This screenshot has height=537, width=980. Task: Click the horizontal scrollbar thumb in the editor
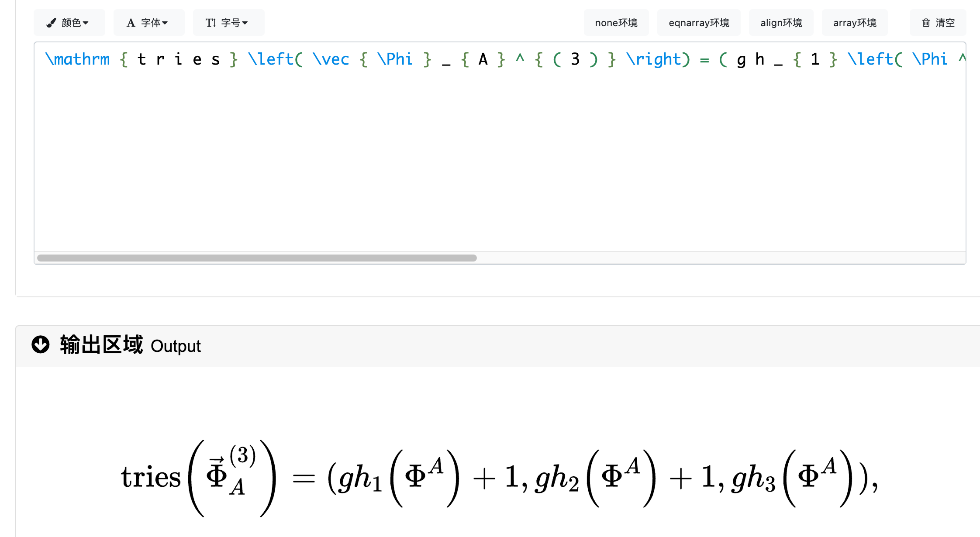[x=257, y=258]
